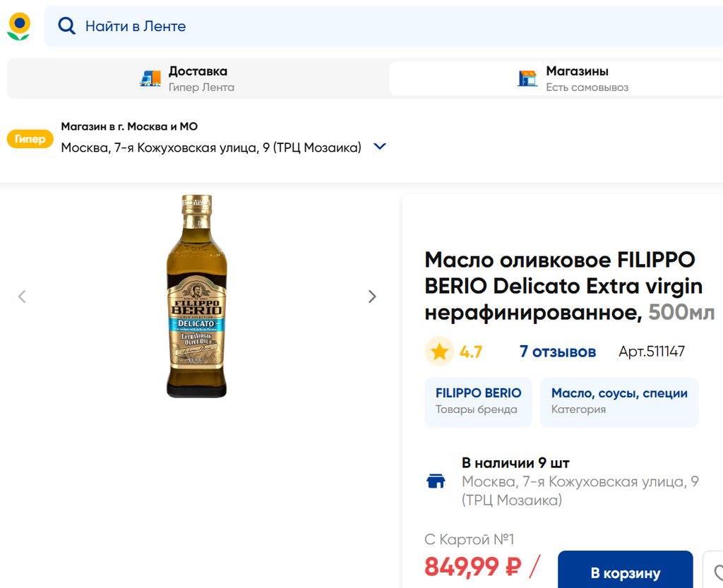Click the store icon beside 'В наличии 9 шт'
This screenshot has width=723, height=588.
[x=436, y=481]
